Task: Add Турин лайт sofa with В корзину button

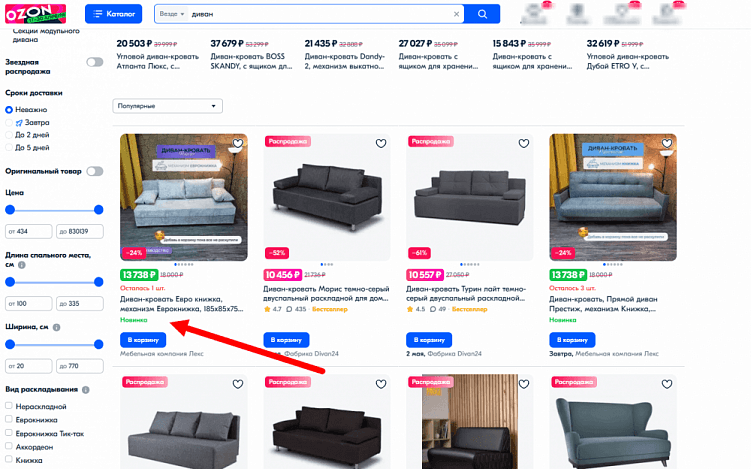Action: point(429,340)
